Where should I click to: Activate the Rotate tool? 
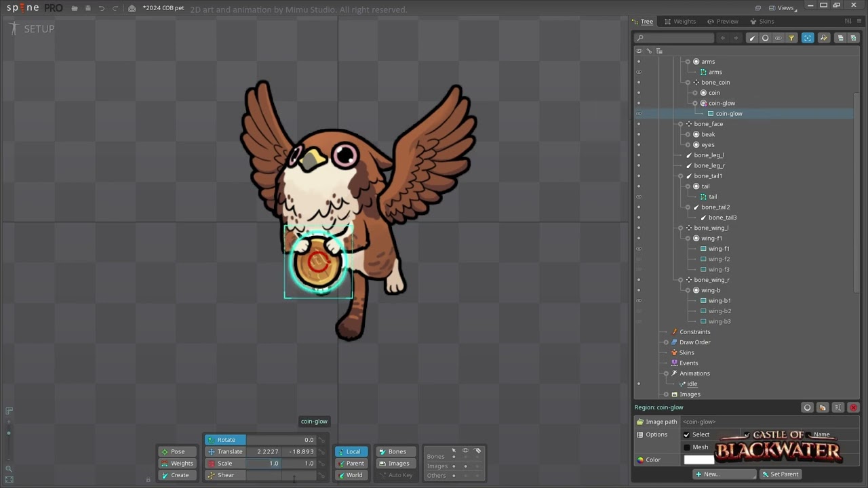pyautogui.click(x=226, y=440)
